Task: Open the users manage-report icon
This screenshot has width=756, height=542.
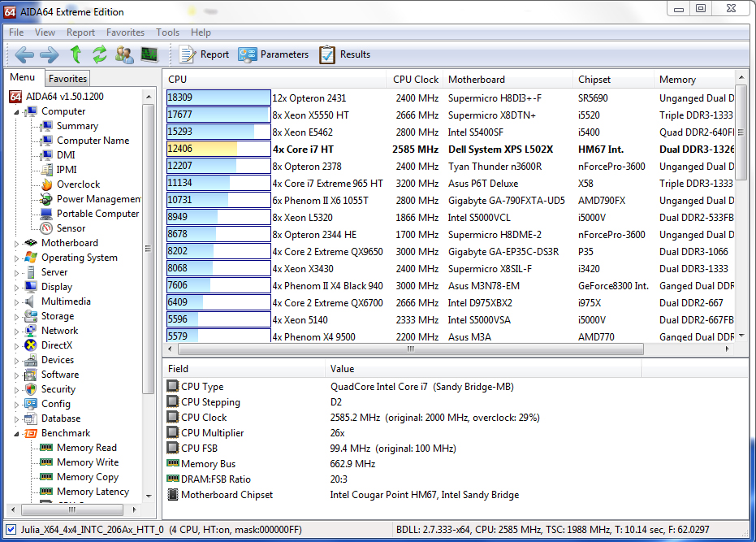Action: click(124, 54)
